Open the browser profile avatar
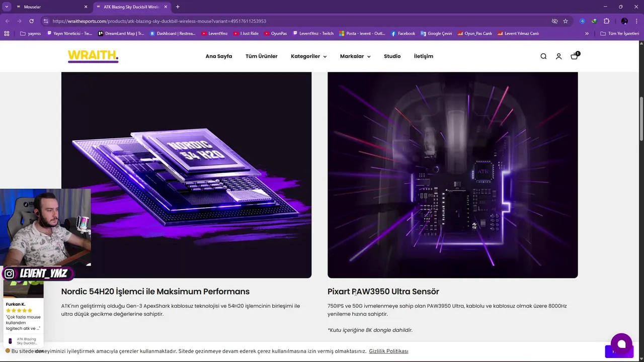 624,21
